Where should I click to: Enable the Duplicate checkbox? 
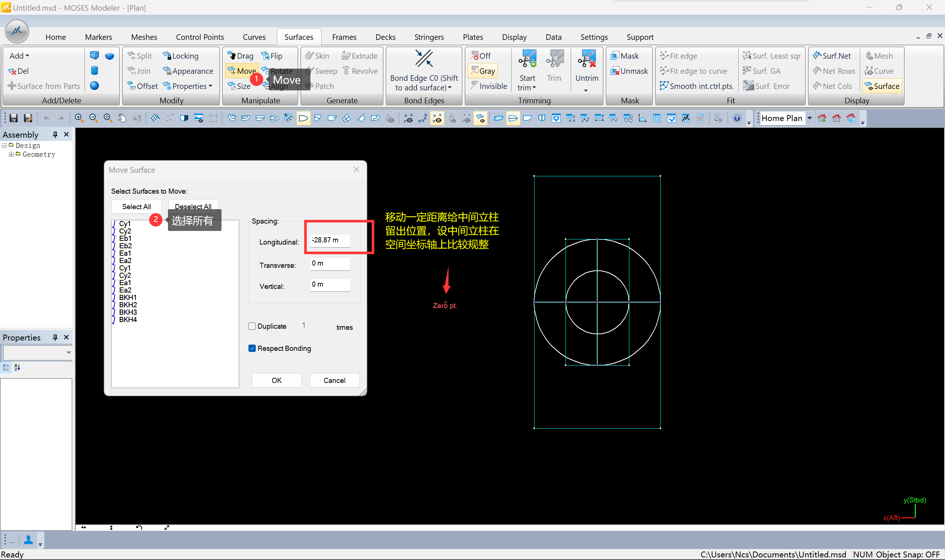pos(252,326)
